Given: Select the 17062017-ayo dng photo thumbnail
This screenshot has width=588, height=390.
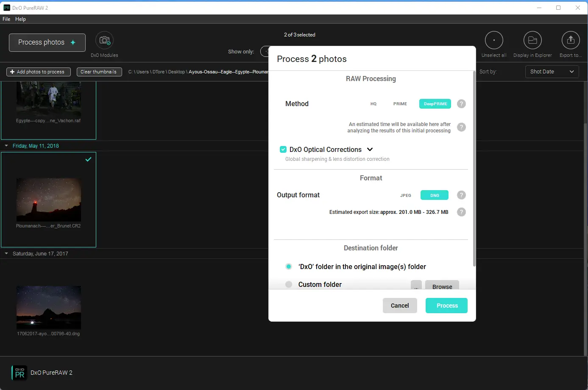Looking at the screenshot, I should [49, 308].
